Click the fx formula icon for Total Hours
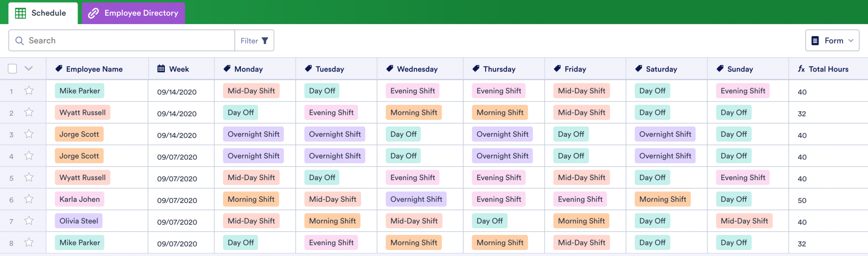Image resolution: width=868 pixels, height=256 pixels. 801,69
